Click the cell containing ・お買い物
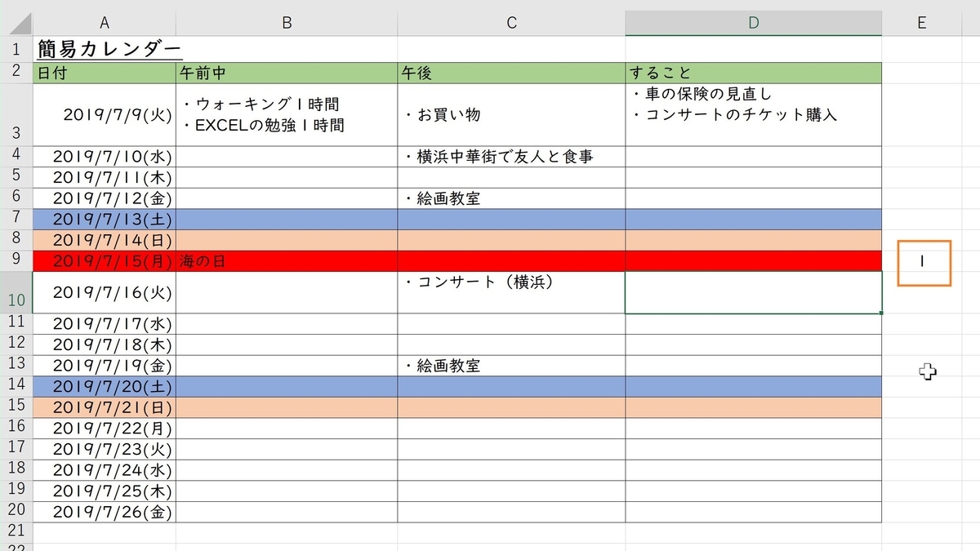This screenshot has width=980, height=551. [x=510, y=115]
